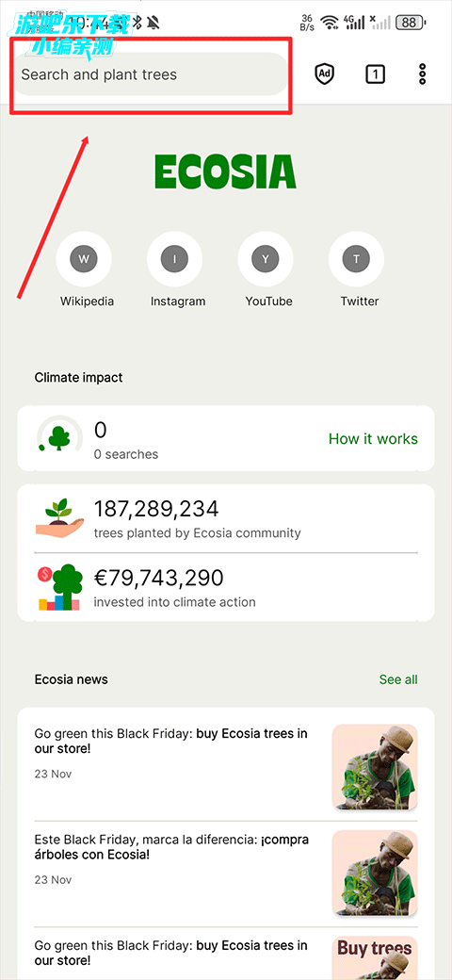Tap 'See all' for Ecosia news
This screenshot has height=980, width=452.
click(x=398, y=679)
